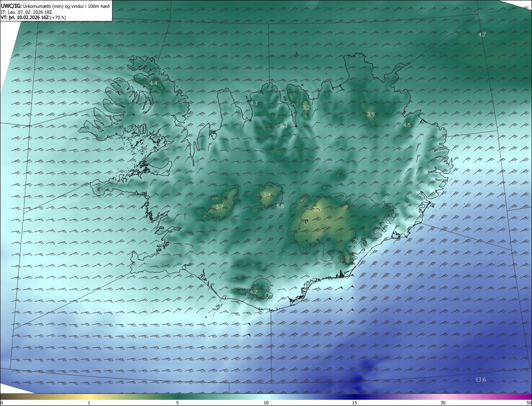Click the 5.6 value off the west peninsula

(99, 190)
